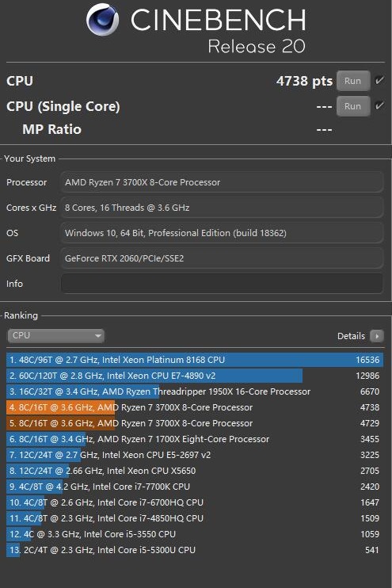Viewport: 392px width, 588px height.
Task: Run the CPU benchmark
Action: 353,81
